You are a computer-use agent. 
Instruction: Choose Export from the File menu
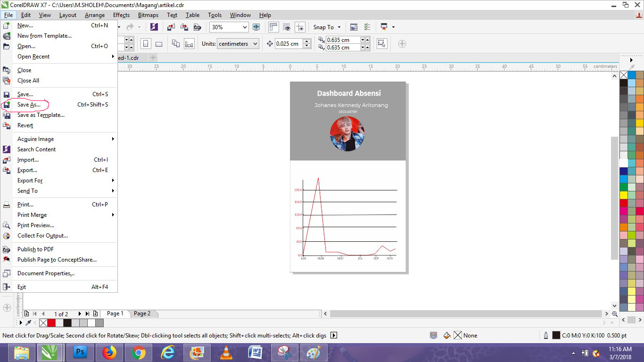(27, 170)
